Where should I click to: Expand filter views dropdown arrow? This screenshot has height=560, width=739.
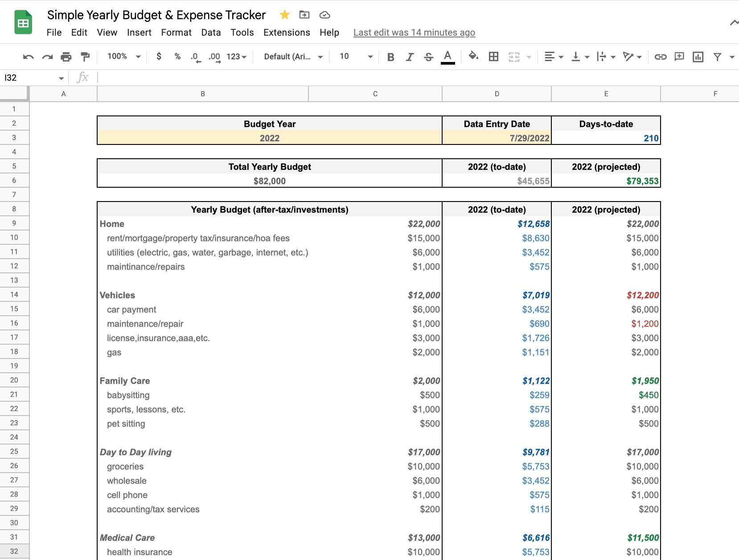[x=732, y=57]
